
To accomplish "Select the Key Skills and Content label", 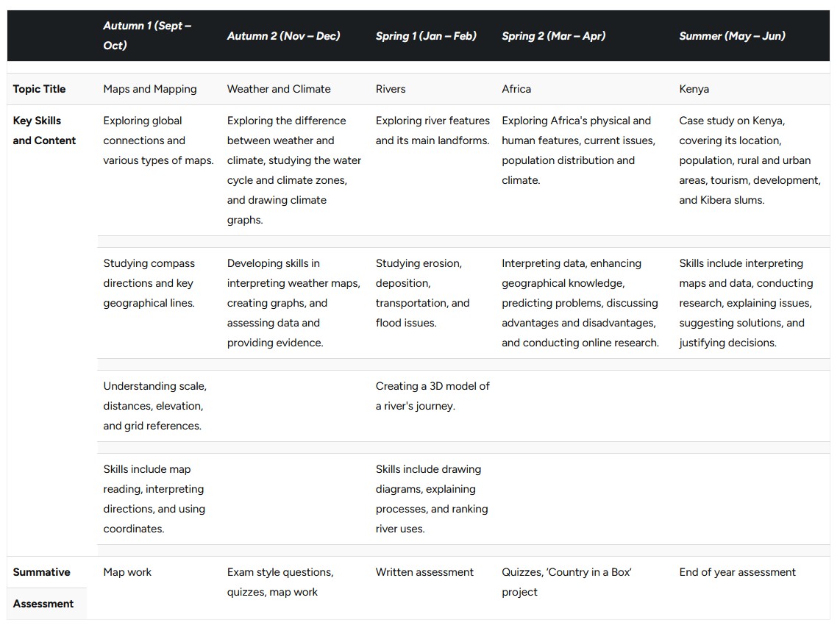I will 44,131.
